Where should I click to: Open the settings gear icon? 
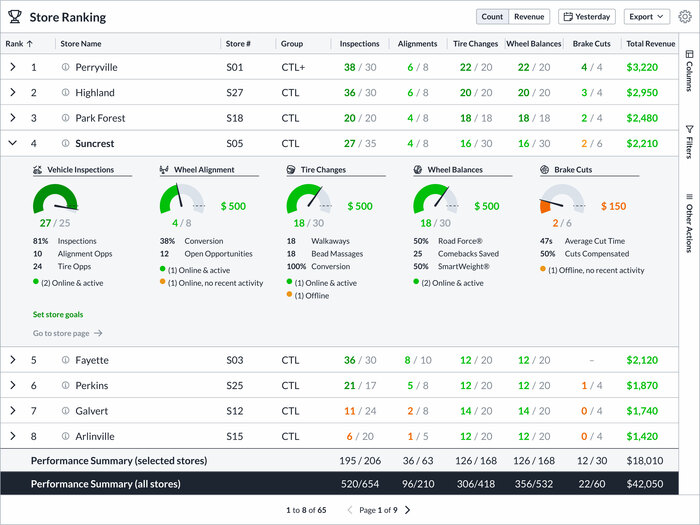coord(685,17)
